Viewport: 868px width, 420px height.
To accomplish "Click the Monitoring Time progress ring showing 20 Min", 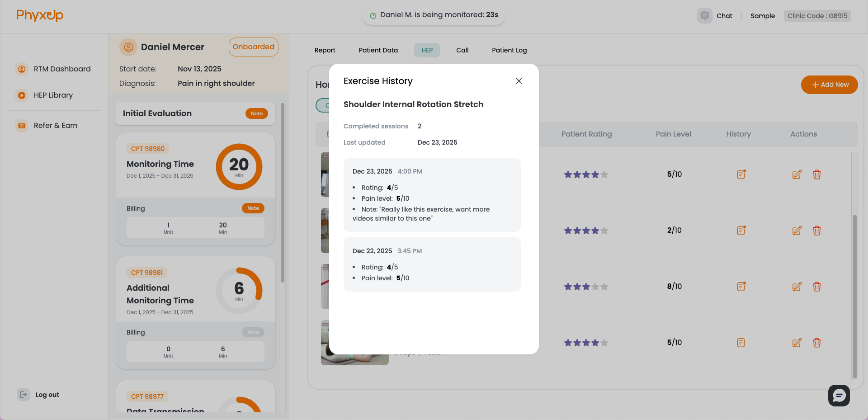I will pyautogui.click(x=239, y=166).
